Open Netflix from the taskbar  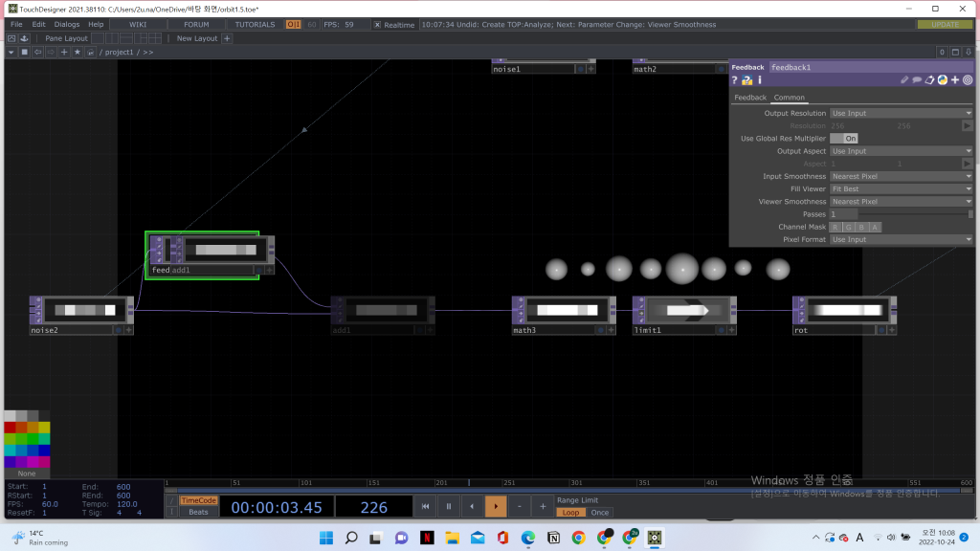coord(427,538)
